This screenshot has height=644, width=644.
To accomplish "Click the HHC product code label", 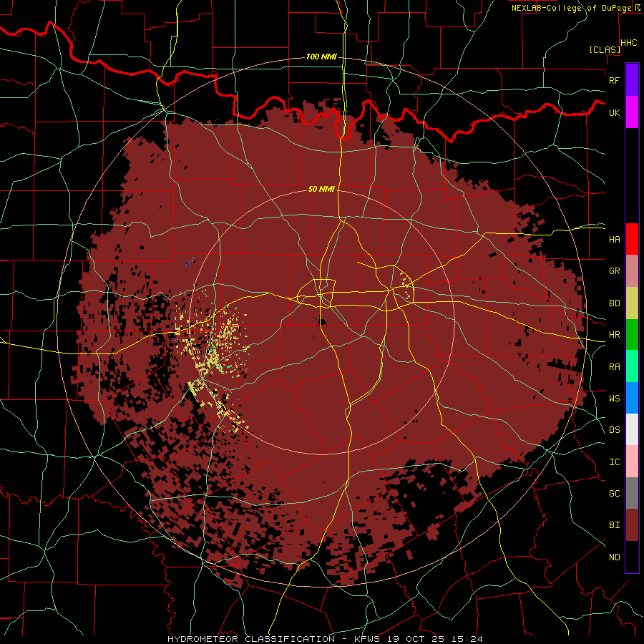I will tap(629, 43).
